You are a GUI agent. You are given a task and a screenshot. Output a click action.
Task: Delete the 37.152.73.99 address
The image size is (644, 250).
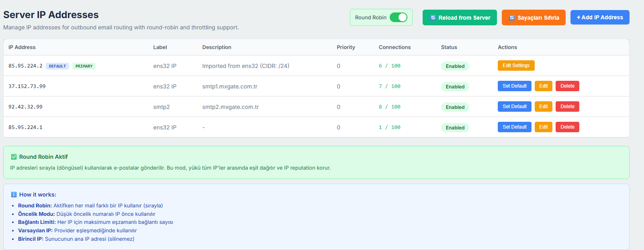pos(567,86)
